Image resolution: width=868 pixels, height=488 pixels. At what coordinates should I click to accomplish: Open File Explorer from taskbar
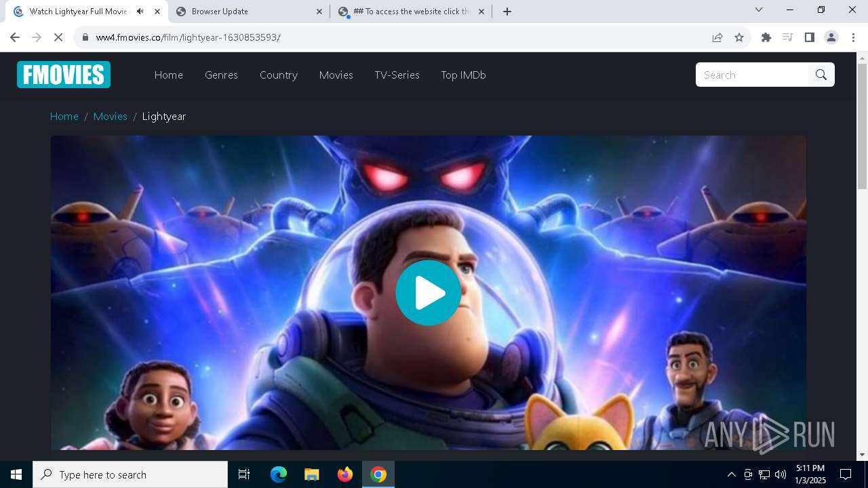coord(312,474)
